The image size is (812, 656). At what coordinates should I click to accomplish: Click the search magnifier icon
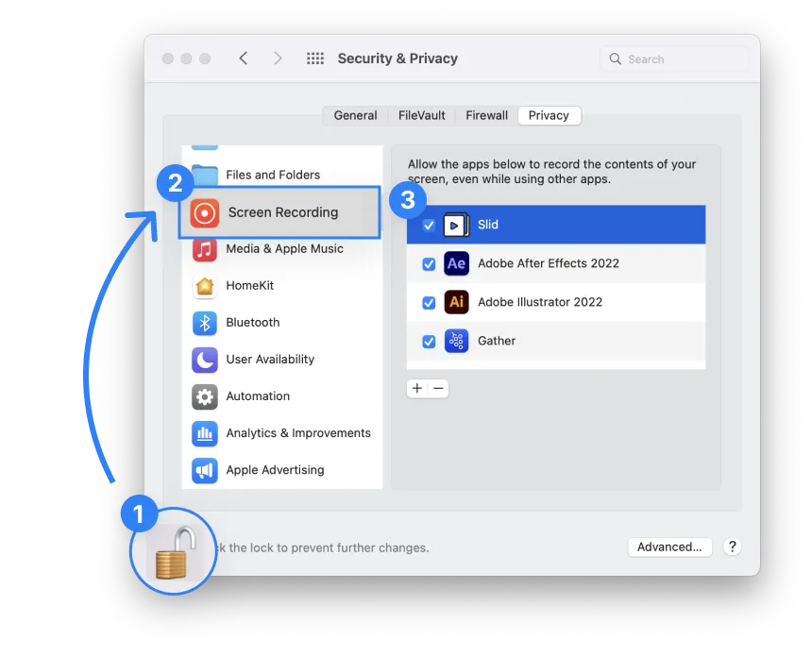(615, 59)
